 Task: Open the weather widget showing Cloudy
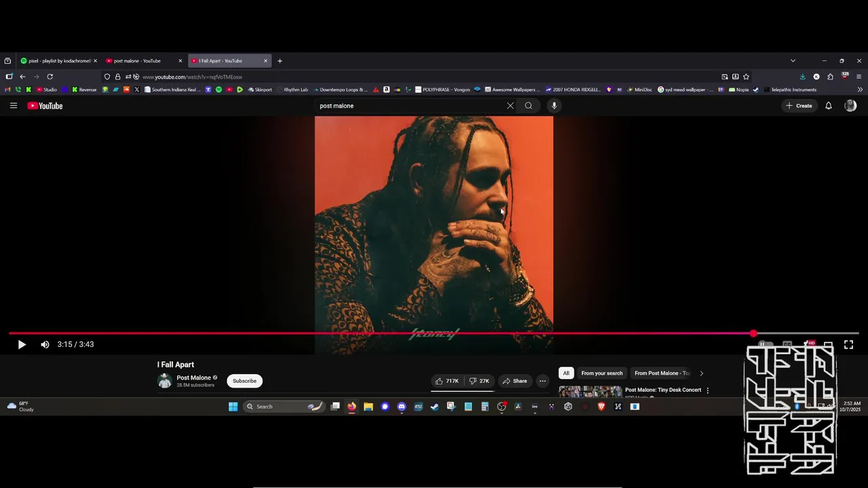[20, 407]
